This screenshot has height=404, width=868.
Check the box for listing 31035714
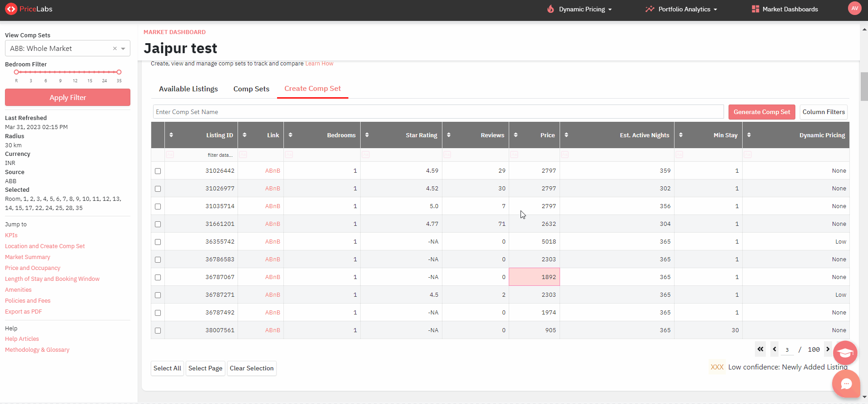click(158, 206)
